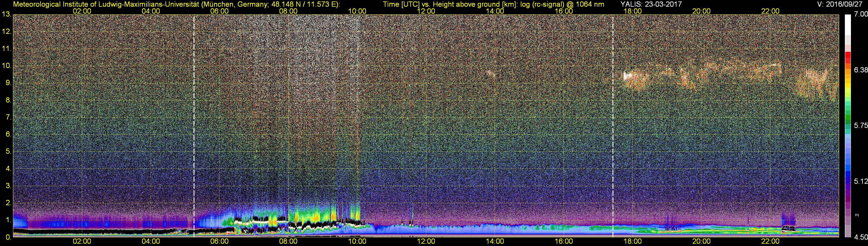Click the 22:00 label on the top time axis

point(770,11)
